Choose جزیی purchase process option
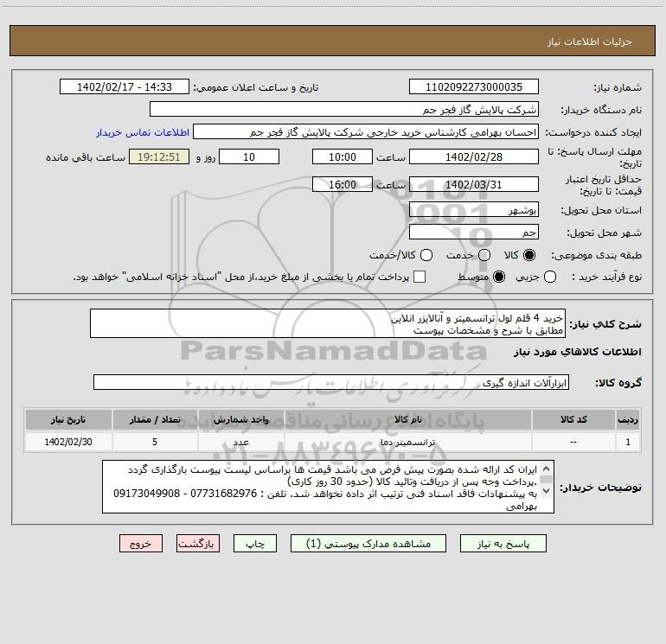Image resolution: width=666 pixels, height=644 pixels. point(550,277)
